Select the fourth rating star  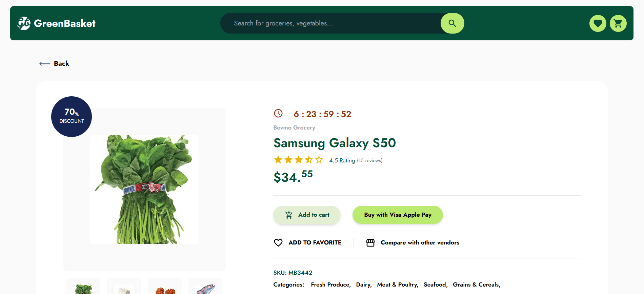click(x=309, y=159)
